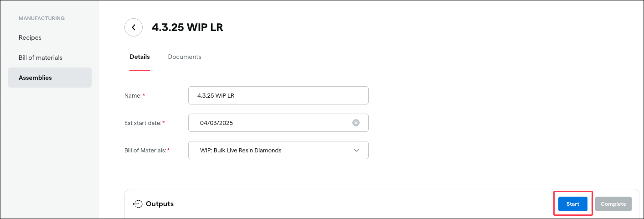Focus the Name input field
The image size is (644, 219).
[x=278, y=95]
